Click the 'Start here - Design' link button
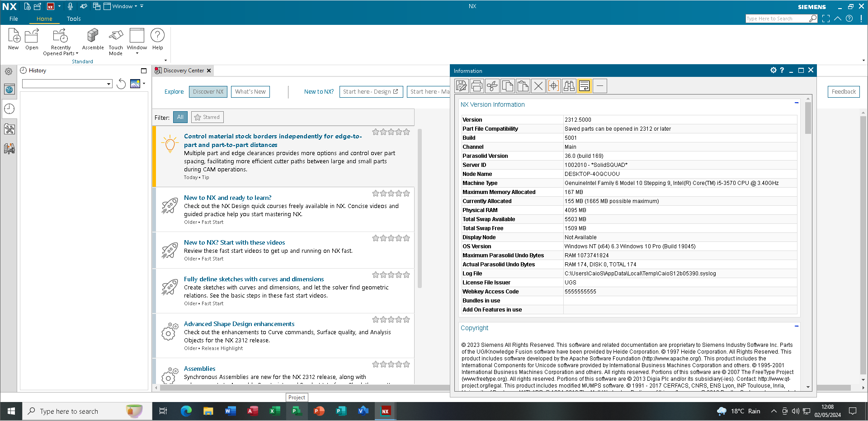The height and width of the screenshot is (421, 868). tap(371, 92)
